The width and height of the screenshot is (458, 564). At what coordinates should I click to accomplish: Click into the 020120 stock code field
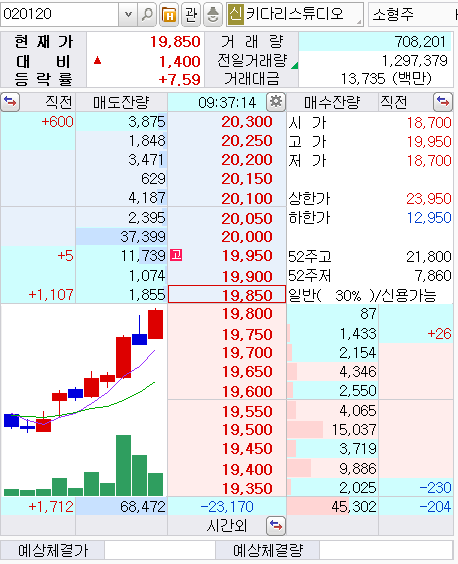pyautogui.click(x=60, y=14)
